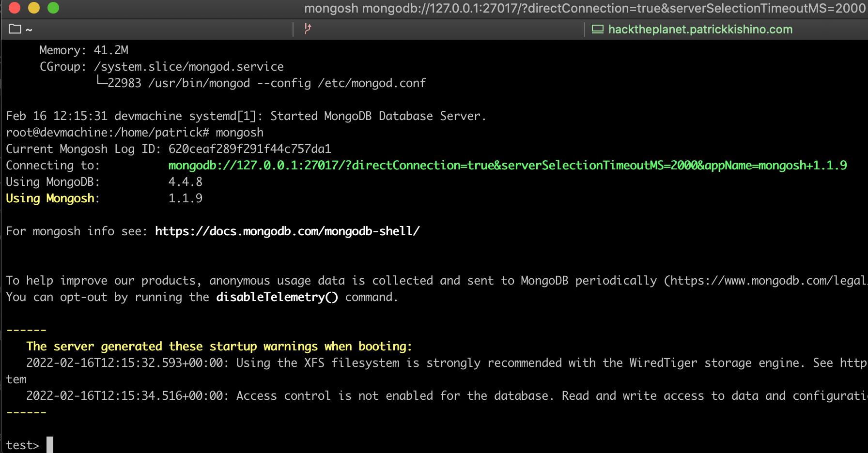Click the Mongosh version 1.1.9 value
Image resolution: width=868 pixels, height=453 pixels.
pos(186,198)
